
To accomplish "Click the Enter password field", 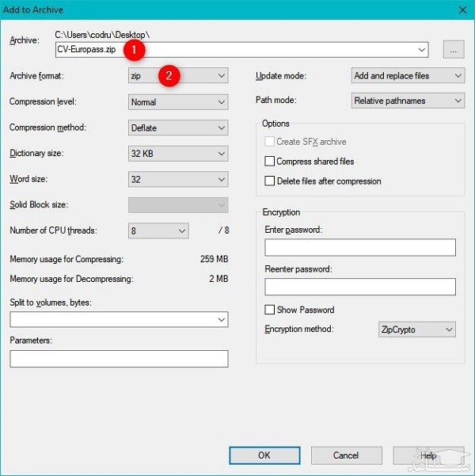I will point(360,248).
